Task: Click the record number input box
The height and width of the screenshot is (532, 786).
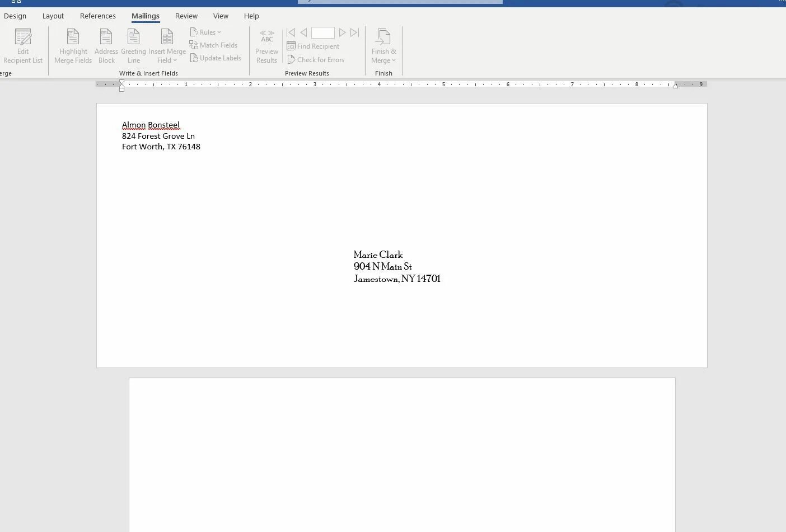Action: (323, 33)
